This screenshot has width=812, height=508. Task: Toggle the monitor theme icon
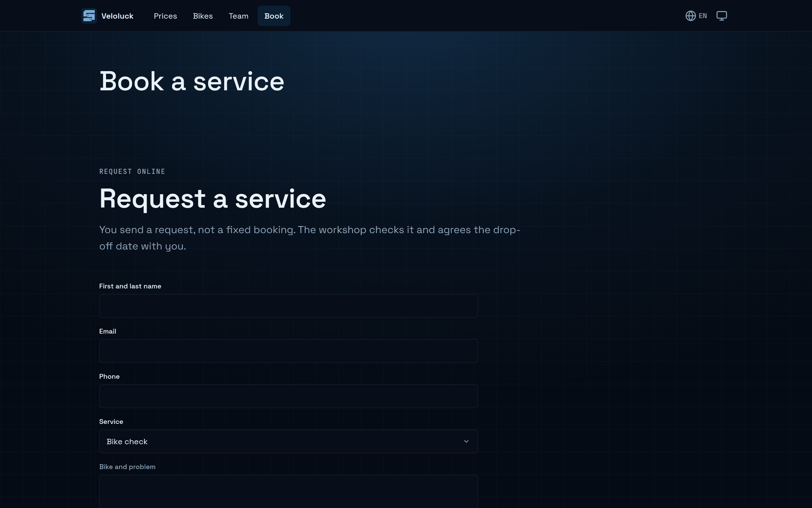click(x=721, y=16)
